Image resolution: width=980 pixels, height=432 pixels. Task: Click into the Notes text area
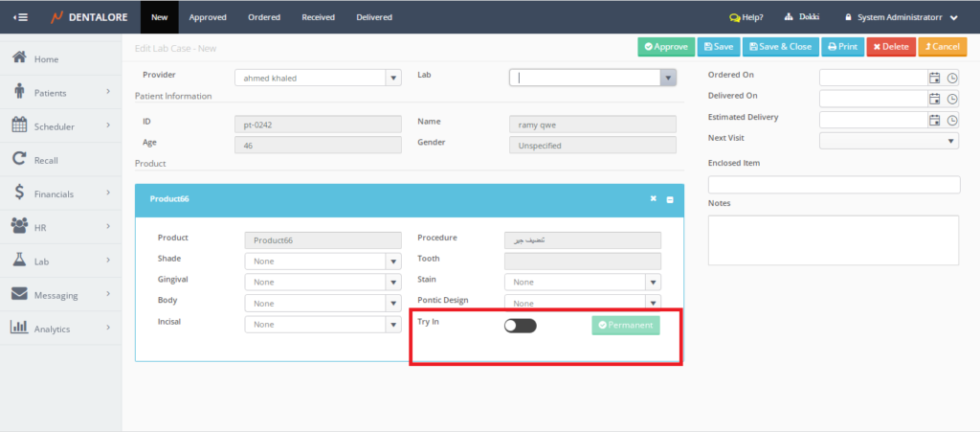click(833, 239)
